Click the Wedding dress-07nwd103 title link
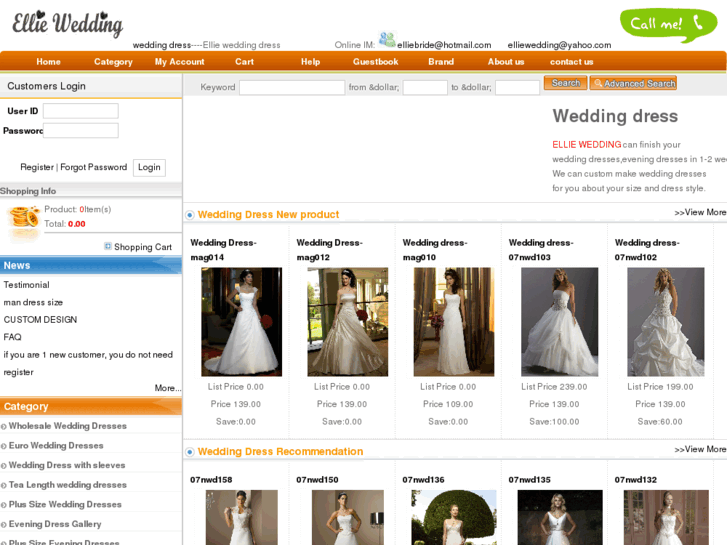 tap(541, 250)
